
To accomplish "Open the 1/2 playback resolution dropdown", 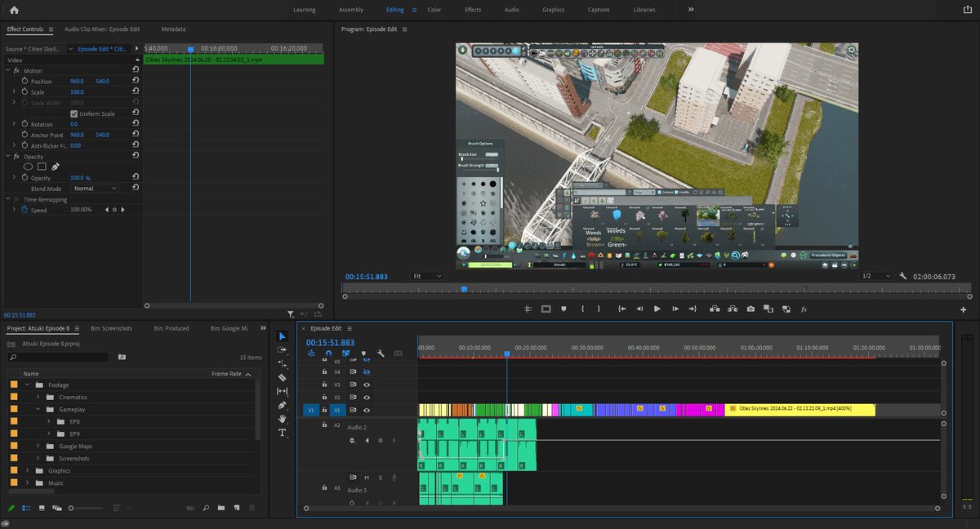I will [878, 276].
